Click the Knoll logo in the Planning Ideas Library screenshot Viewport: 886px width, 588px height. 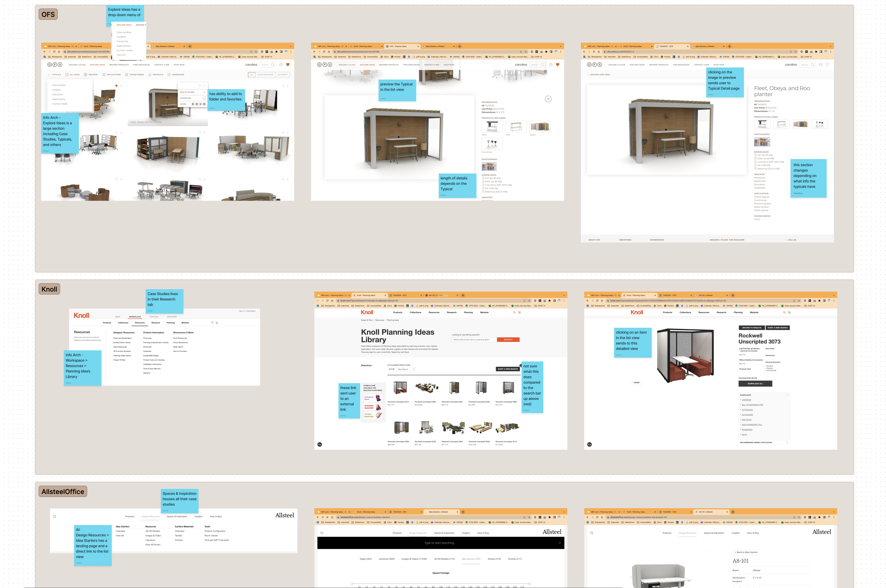[x=367, y=312]
